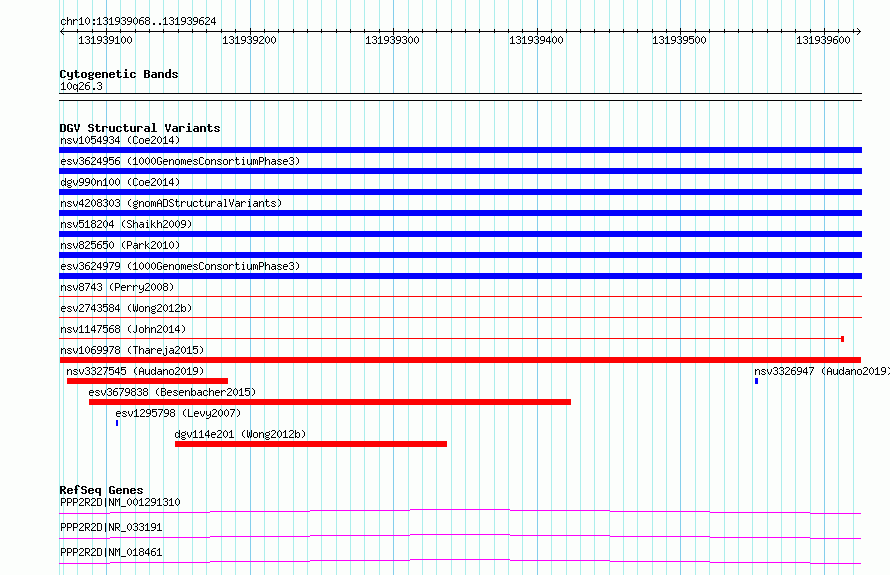Click the red bar below nsv3327545
890x575 pixels.
(x=148, y=381)
